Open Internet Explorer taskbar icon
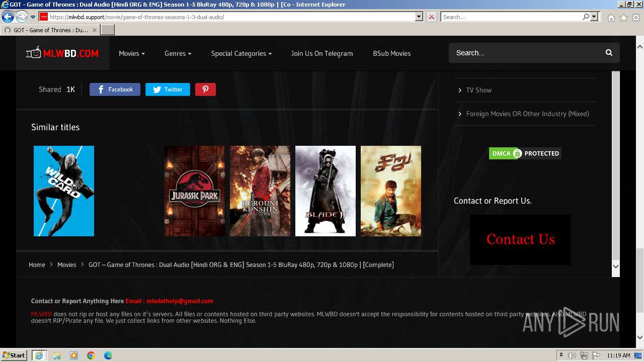Viewport: 644px width, 362px height. click(x=39, y=355)
